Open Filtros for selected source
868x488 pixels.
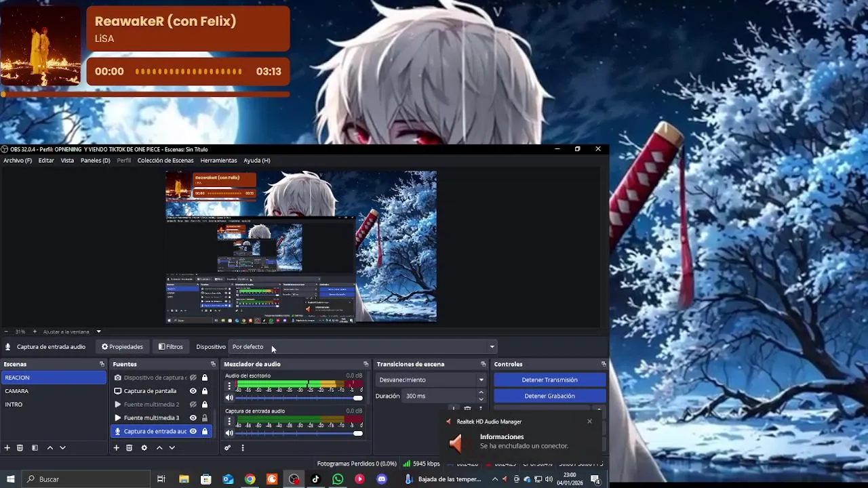(171, 347)
